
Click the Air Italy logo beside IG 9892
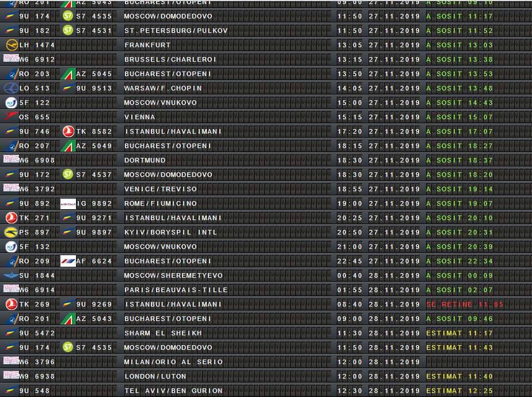(68, 203)
